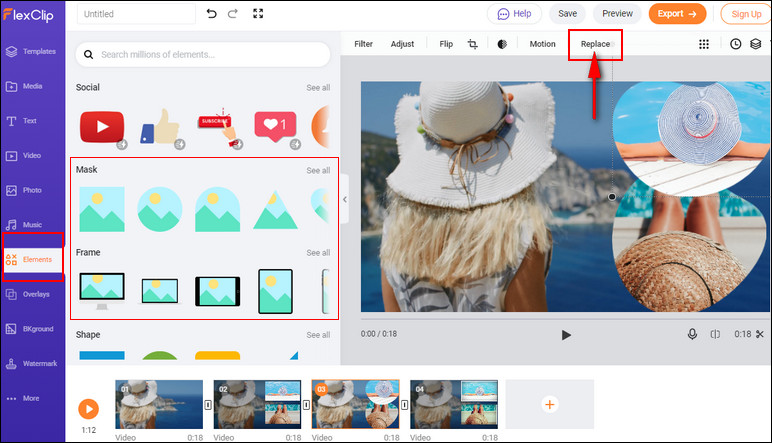772x443 pixels.
Task: Select the triangle mask shape
Action: (275, 211)
